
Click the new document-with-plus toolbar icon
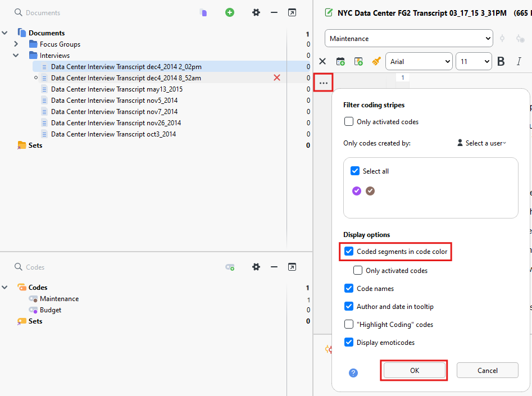358,61
